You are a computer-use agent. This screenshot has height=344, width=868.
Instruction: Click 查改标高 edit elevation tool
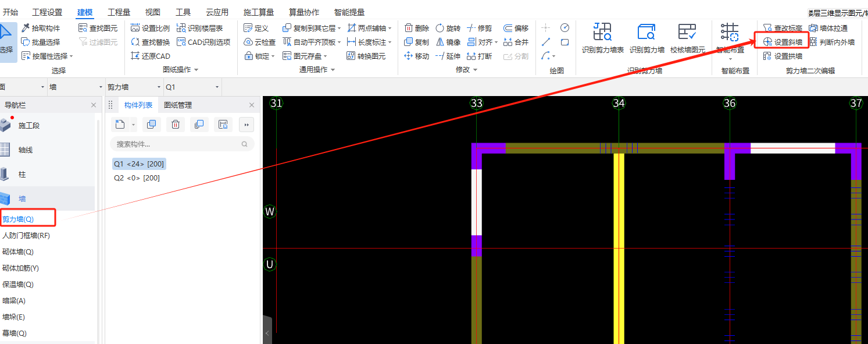(x=783, y=28)
